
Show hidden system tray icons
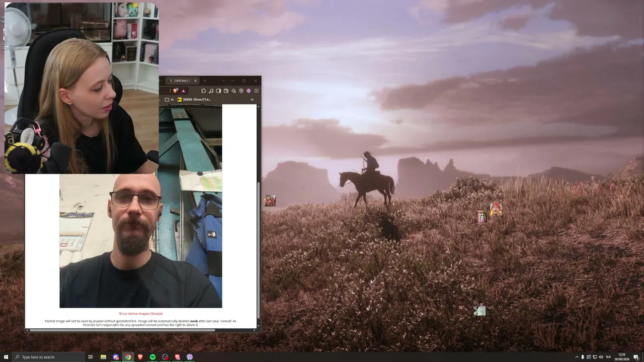click(x=577, y=357)
